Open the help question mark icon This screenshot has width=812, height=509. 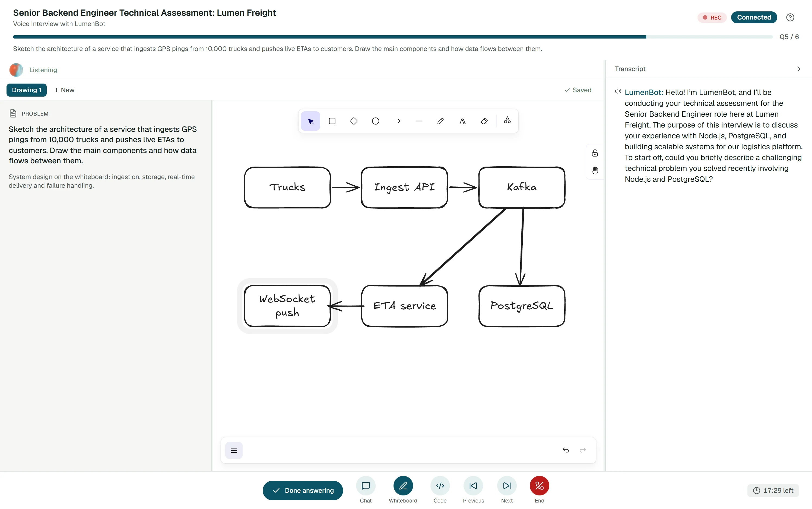(790, 18)
